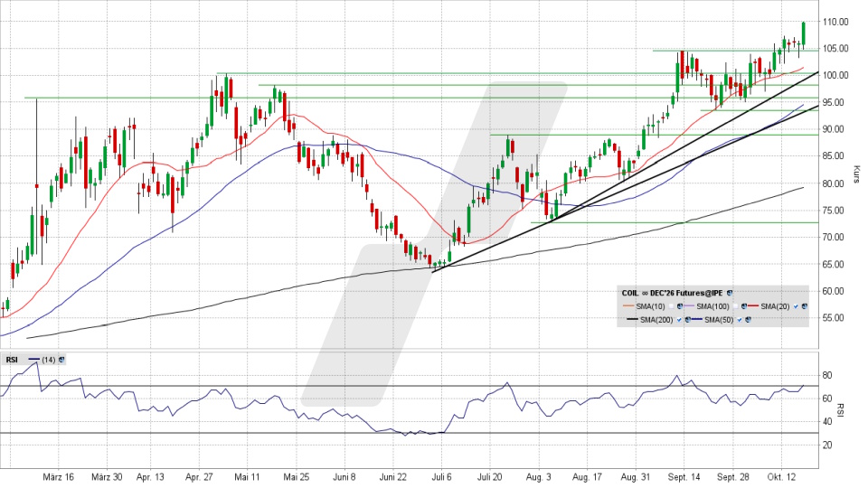The width and height of the screenshot is (868, 488).
Task: Click the SMA(50) blue line swatch
Action: [697, 319]
